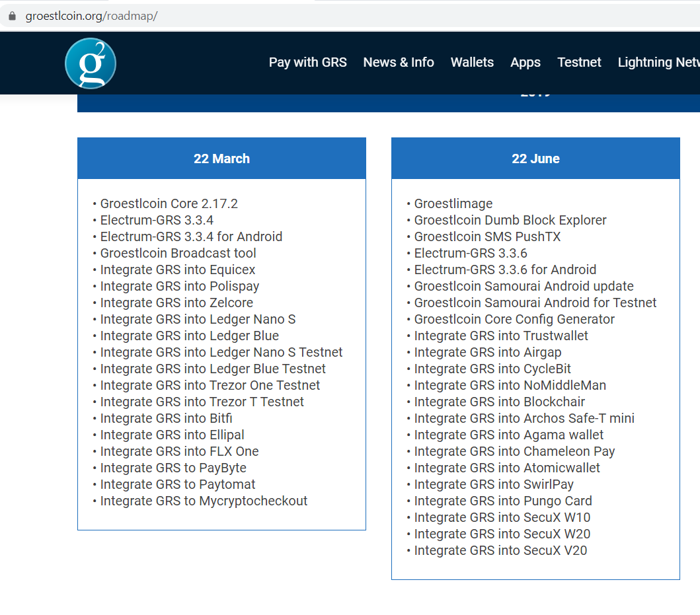700x615 pixels.
Task: Click Integrate GRS into Ledger Nano S
Action: [198, 319]
